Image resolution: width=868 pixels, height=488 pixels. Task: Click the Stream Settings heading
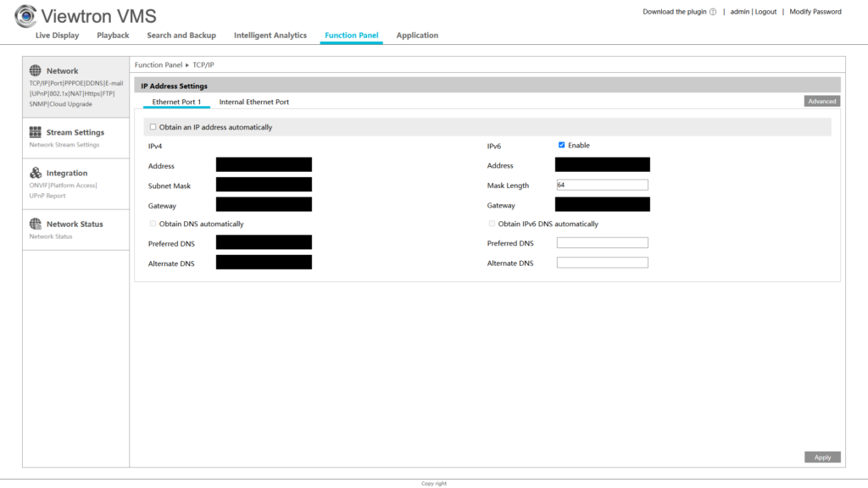click(75, 132)
